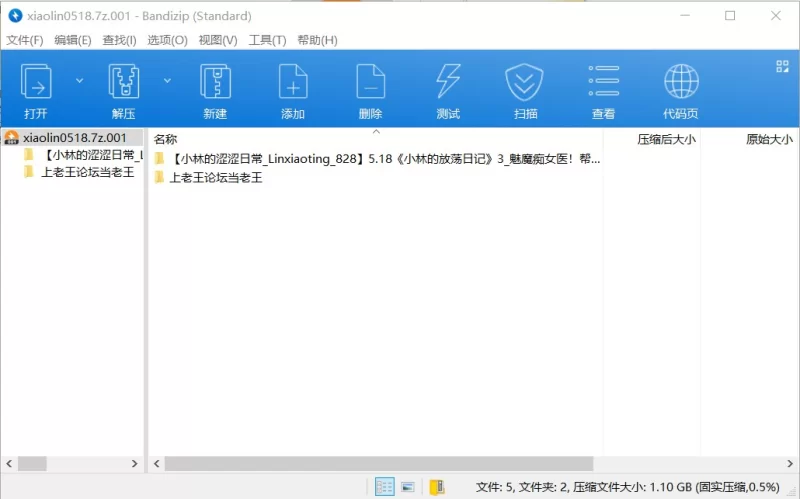Image resolution: width=800 pixels, height=499 pixels.
Task: Run the Test (测试) lightning icon
Action: pos(448,82)
